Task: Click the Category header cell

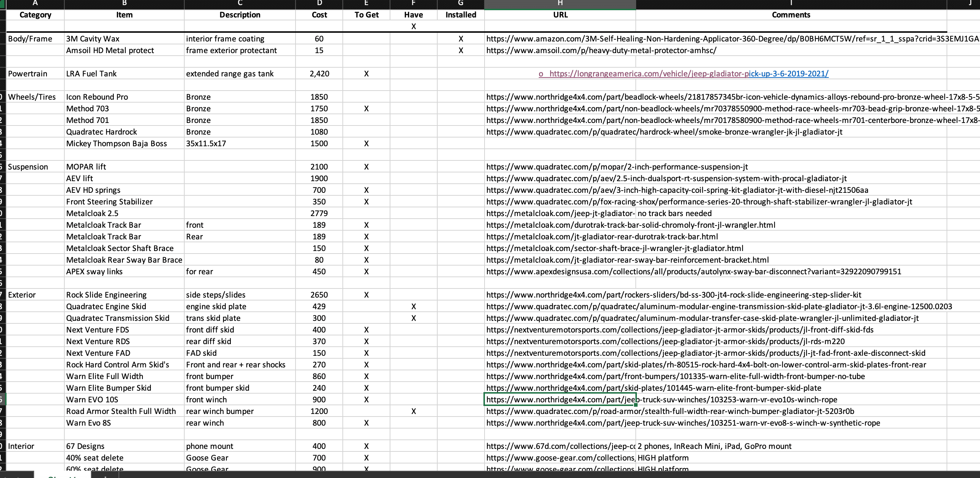Action: pyautogui.click(x=35, y=15)
